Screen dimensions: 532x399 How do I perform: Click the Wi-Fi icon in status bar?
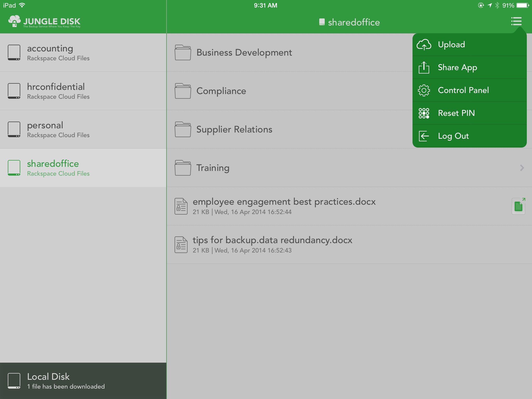point(22,5)
